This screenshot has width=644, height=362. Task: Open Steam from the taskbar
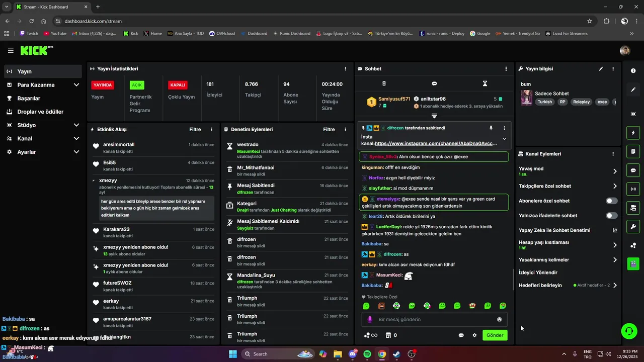point(397,354)
